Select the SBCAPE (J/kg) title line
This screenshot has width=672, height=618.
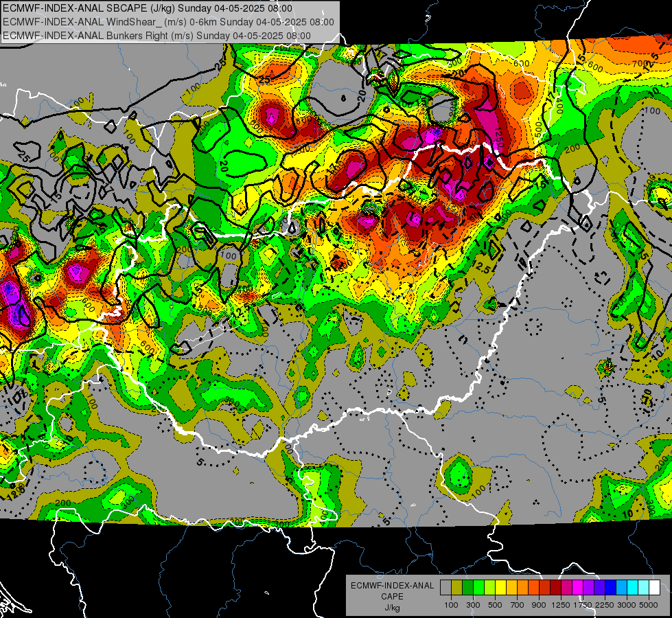[x=148, y=8]
